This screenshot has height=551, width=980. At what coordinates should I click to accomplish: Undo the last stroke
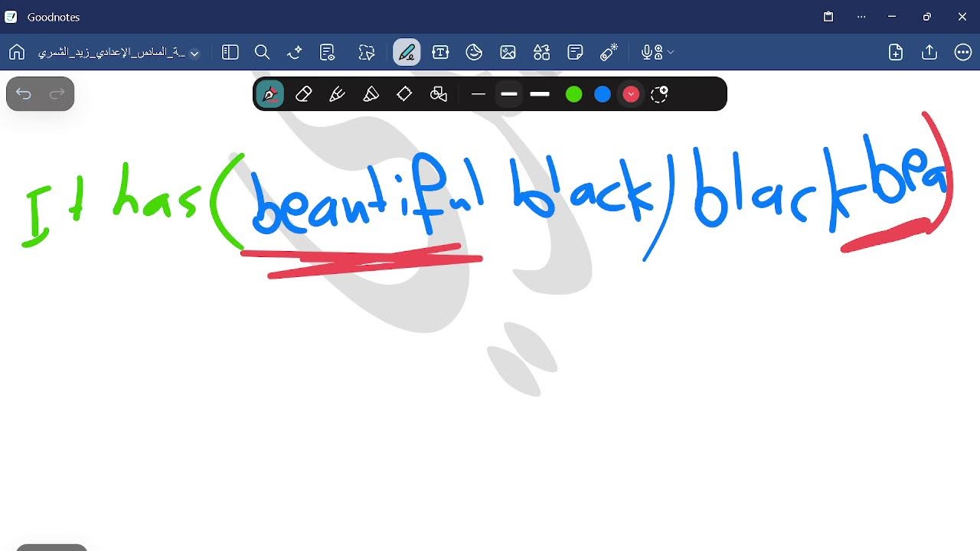click(x=24, y=94)
